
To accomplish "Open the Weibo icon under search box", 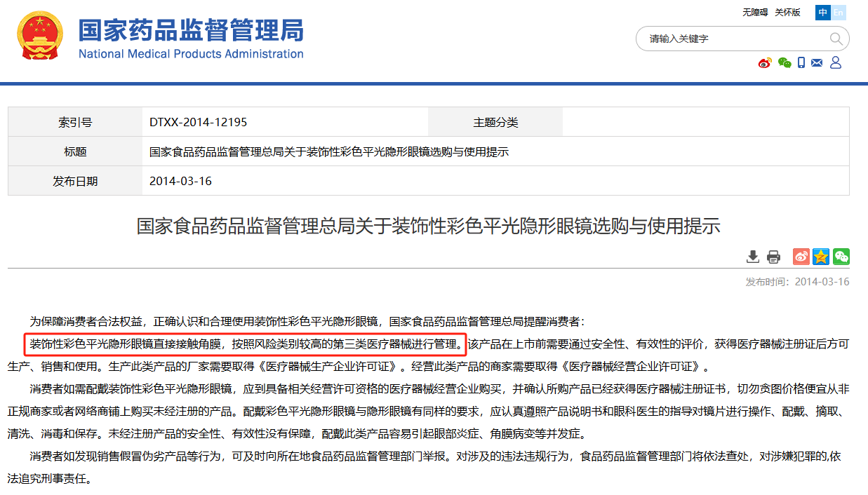I will pyautogui.click(x=765, y=63).
